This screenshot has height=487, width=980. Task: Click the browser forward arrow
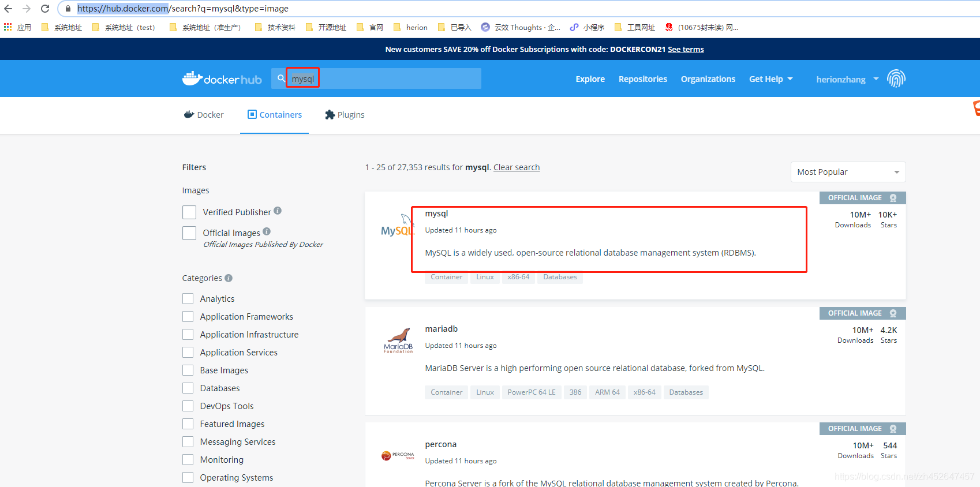click(x=27, y=9)
